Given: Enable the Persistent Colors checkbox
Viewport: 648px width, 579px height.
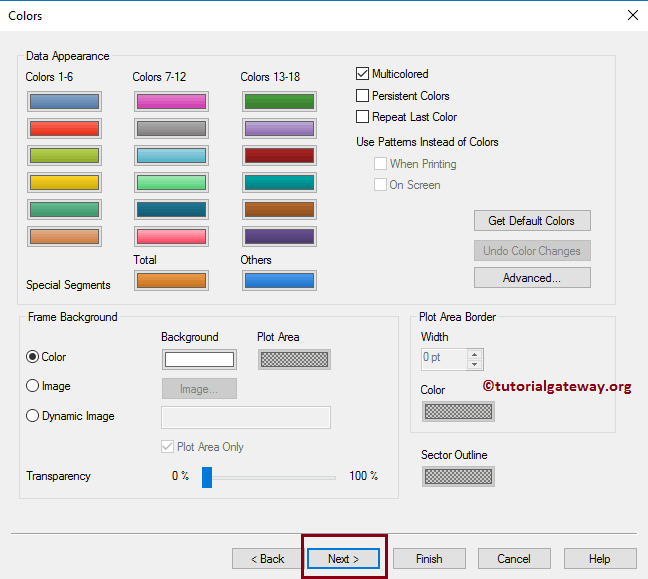Looking at the screenshot, I should tap(362, 95).
